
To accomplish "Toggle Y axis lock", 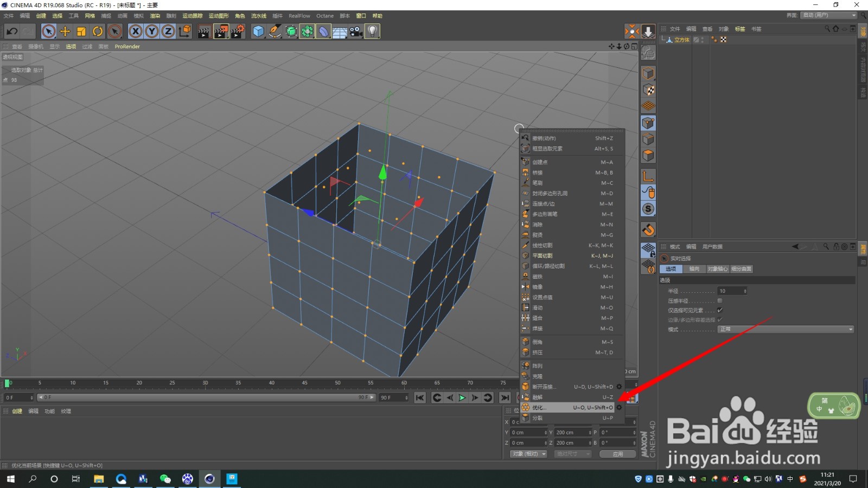I will click(152, 31).
